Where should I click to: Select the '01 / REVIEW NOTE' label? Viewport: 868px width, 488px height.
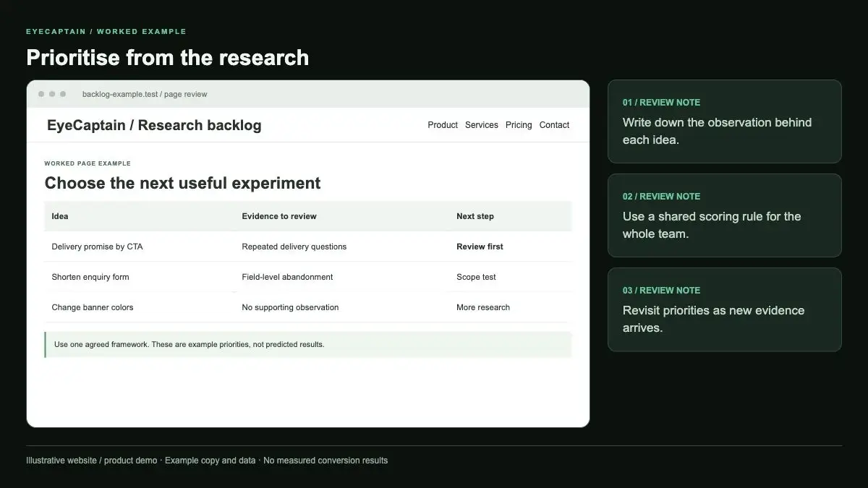pos(661,103)
